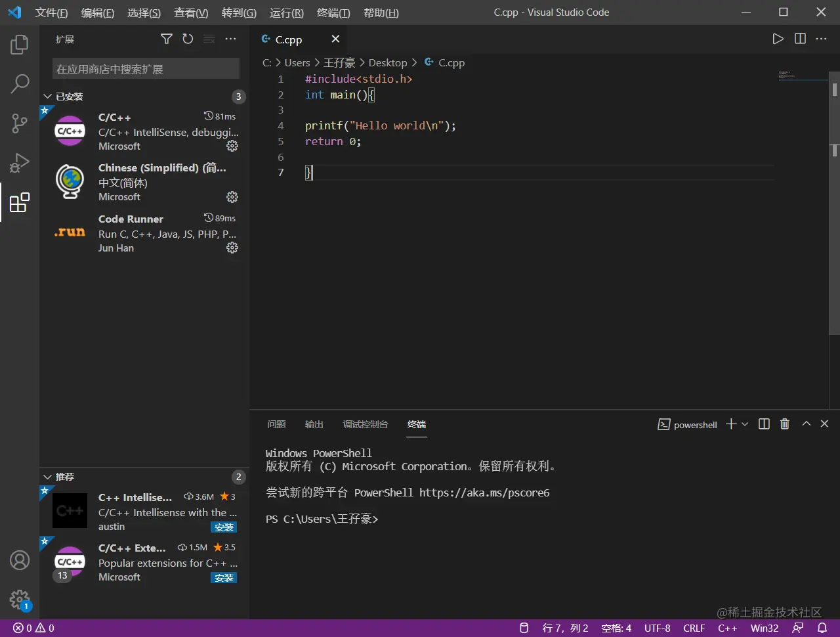Screen dimensions: 840x637
Task: Split the editor to the right
Action: point(800,39)
